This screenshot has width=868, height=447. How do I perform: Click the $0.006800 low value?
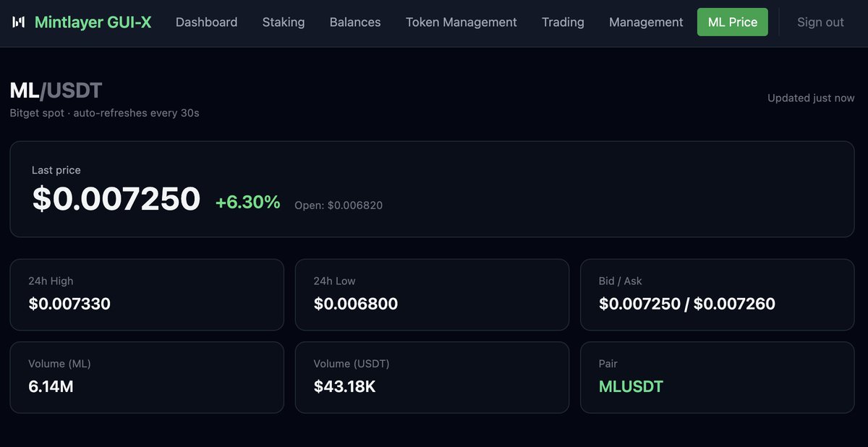(356, 304)
